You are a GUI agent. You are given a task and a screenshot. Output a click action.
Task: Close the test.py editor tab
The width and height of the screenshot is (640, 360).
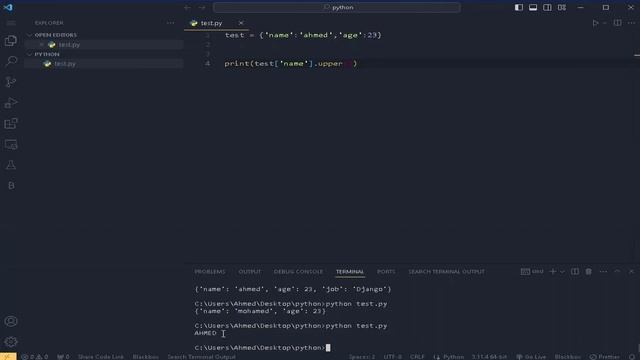241,23
